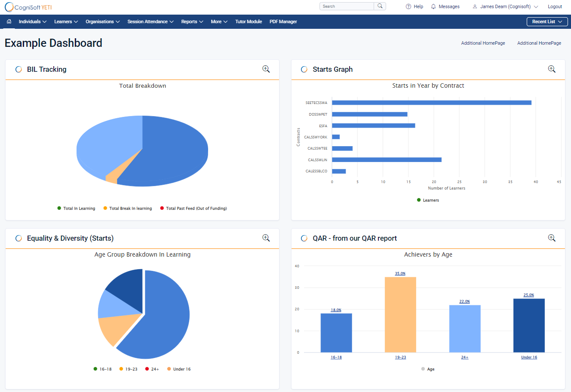Expand the Recent List dropdown
Viewport: 571px width, 392px height.
click(x=547, y=21)
